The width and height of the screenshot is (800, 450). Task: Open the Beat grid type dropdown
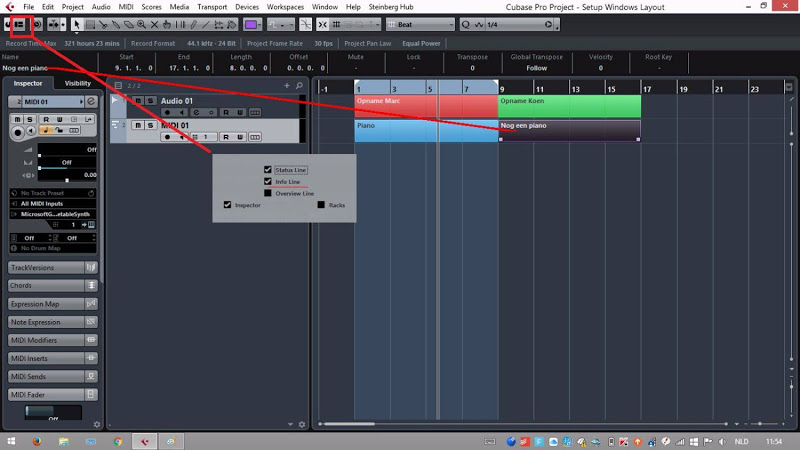click(420, 24)
